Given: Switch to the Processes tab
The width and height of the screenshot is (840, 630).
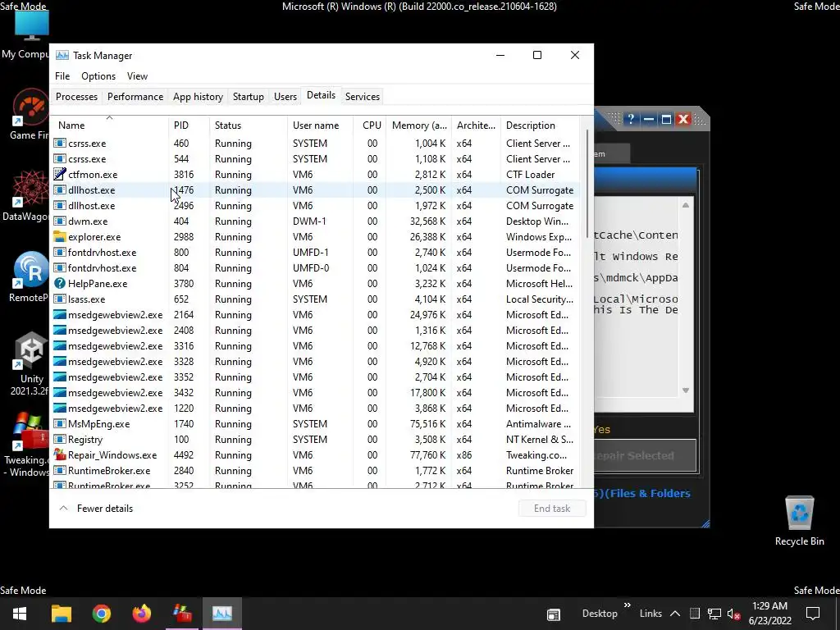Looking at the screenshot, I should (x=76, y=97).
